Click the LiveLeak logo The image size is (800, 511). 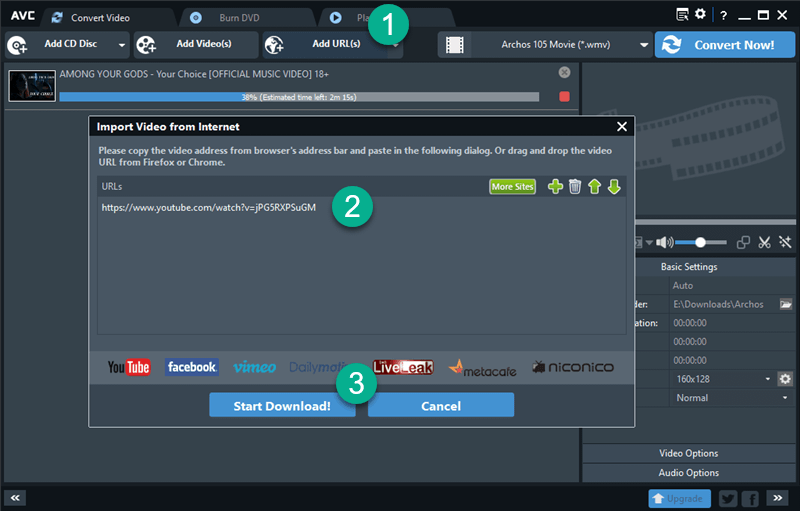coord(403,367)
